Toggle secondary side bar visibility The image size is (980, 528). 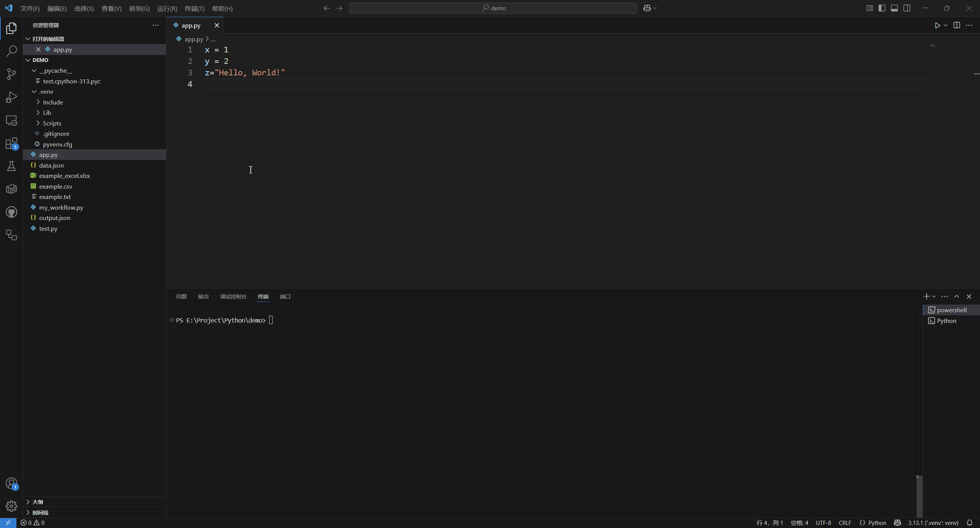tap(907, 8)
